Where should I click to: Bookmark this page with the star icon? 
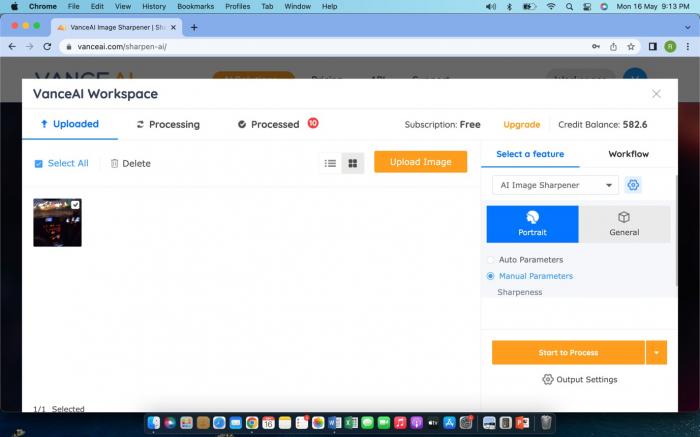point(631,46)
